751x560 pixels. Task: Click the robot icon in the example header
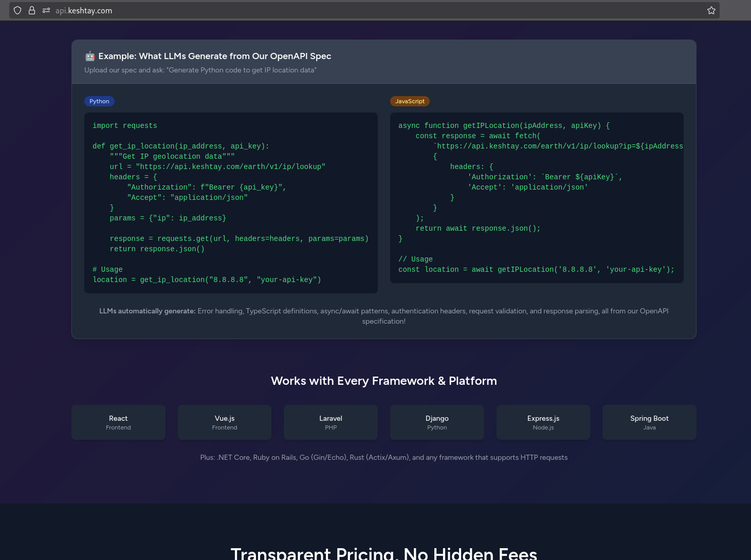tap(90, 56)
